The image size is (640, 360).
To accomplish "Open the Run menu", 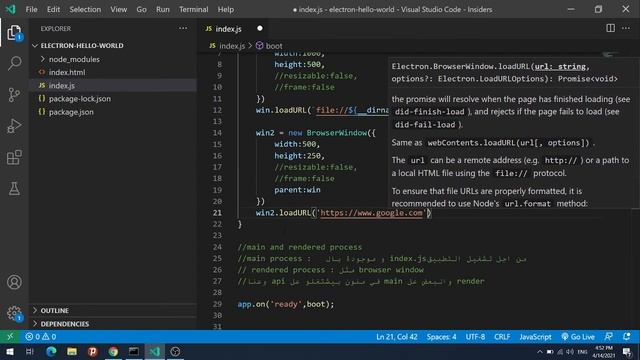I will [162, 9].
